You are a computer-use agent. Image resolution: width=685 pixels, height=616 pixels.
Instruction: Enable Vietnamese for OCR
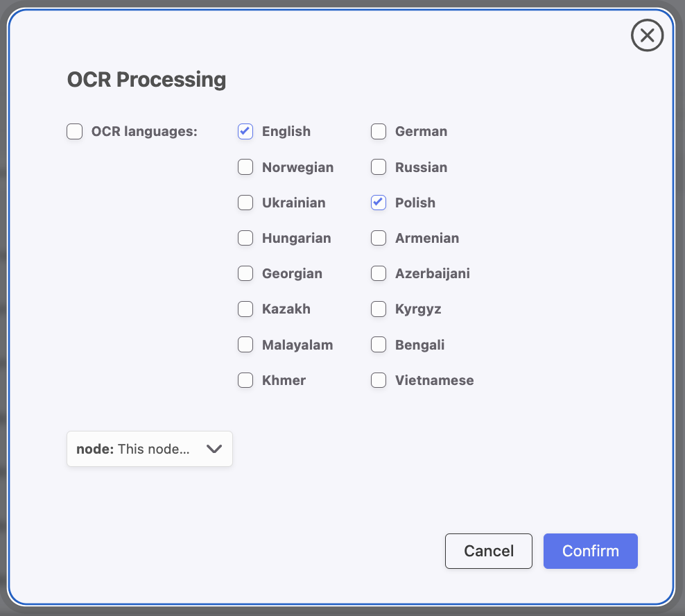[379, 380]
